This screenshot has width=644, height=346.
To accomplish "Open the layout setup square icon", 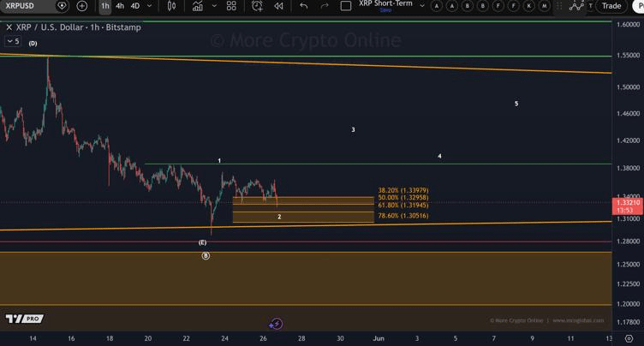I will 346,6.
